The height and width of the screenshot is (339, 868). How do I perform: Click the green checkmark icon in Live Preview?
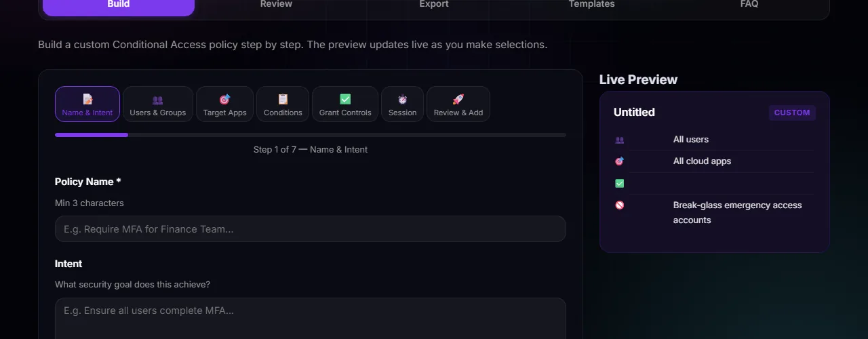point(619,183)
